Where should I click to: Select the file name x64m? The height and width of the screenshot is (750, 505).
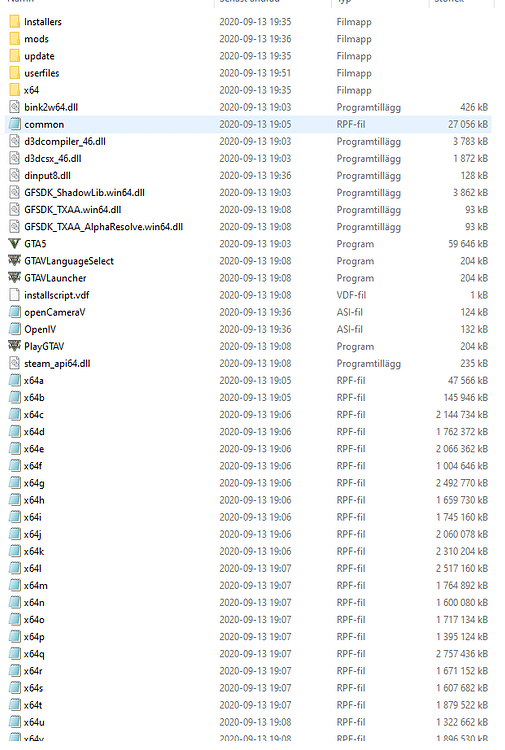coord(36,585)
